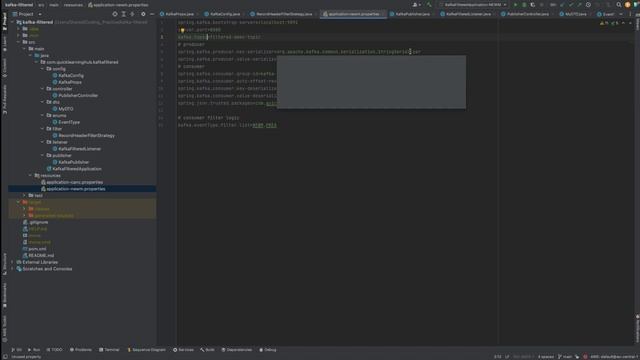Hide the Project tool window

[x=152, y=14]
